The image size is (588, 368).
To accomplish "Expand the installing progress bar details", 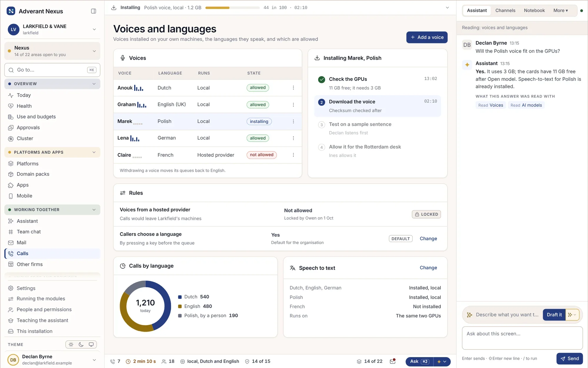I will [447, 8].
